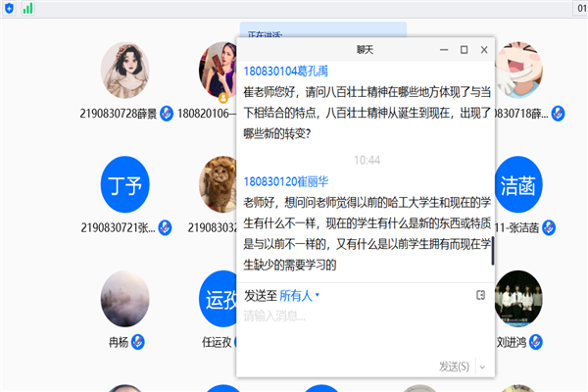Screen dimensions: 588x392
Task: Click participant name 任运孜
Action: point(217,342)
